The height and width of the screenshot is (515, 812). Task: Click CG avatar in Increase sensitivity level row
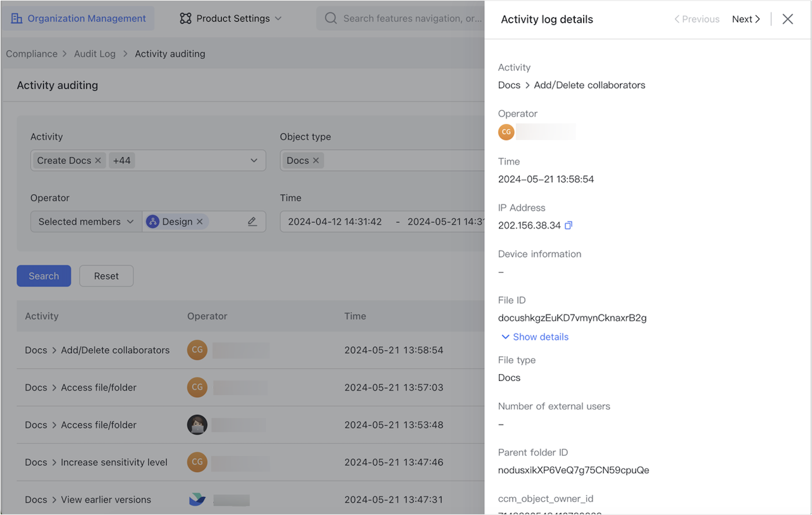click(x=197, y=462)
